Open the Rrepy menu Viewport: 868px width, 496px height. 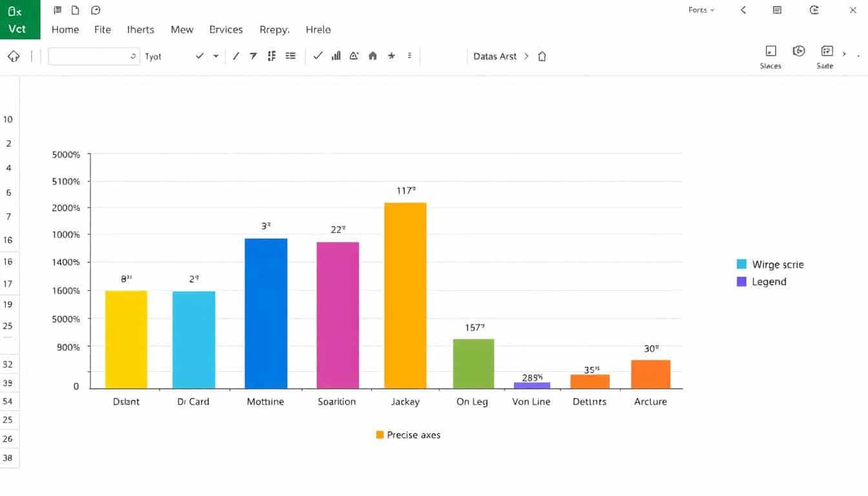click(274, 29)
